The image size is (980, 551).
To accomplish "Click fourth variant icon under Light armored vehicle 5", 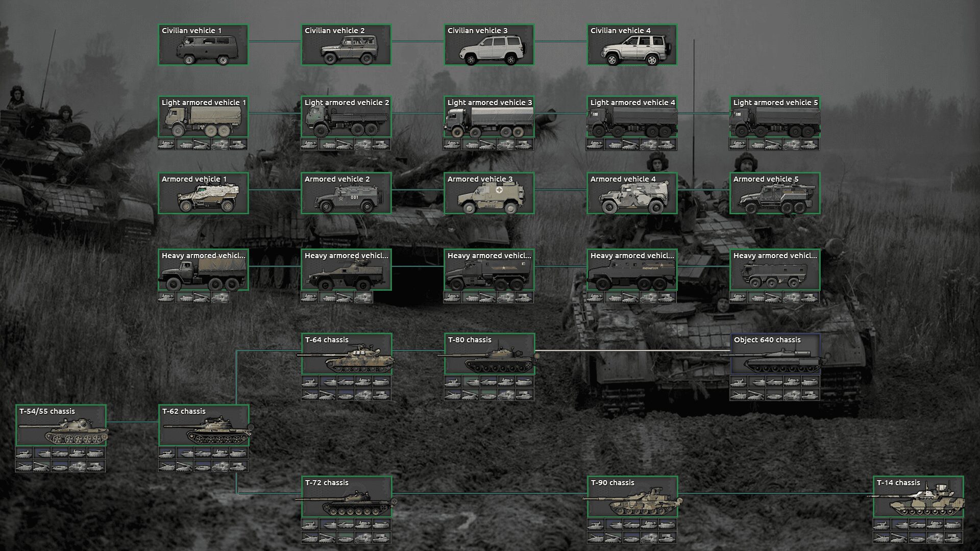I will [792, 144].
